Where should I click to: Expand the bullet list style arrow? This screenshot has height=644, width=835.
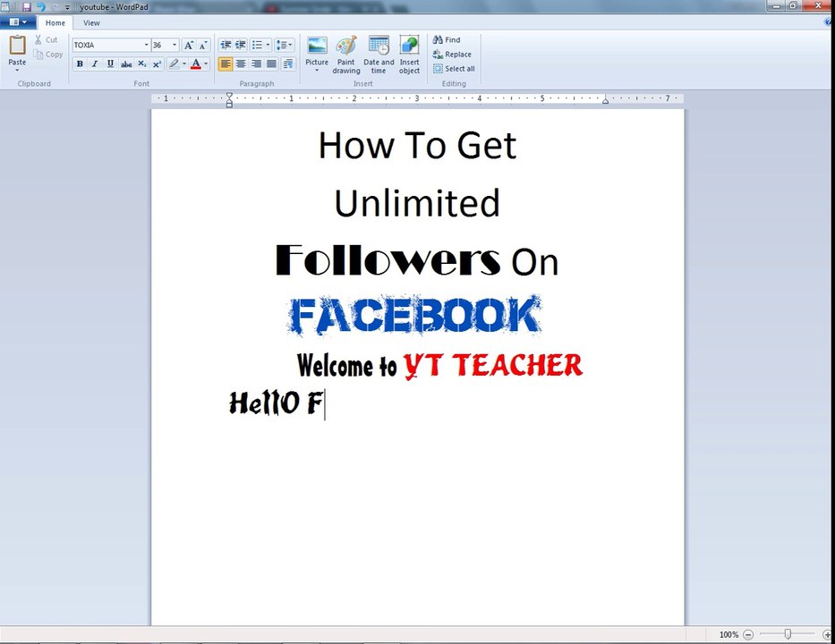click(x=268, y=46)
